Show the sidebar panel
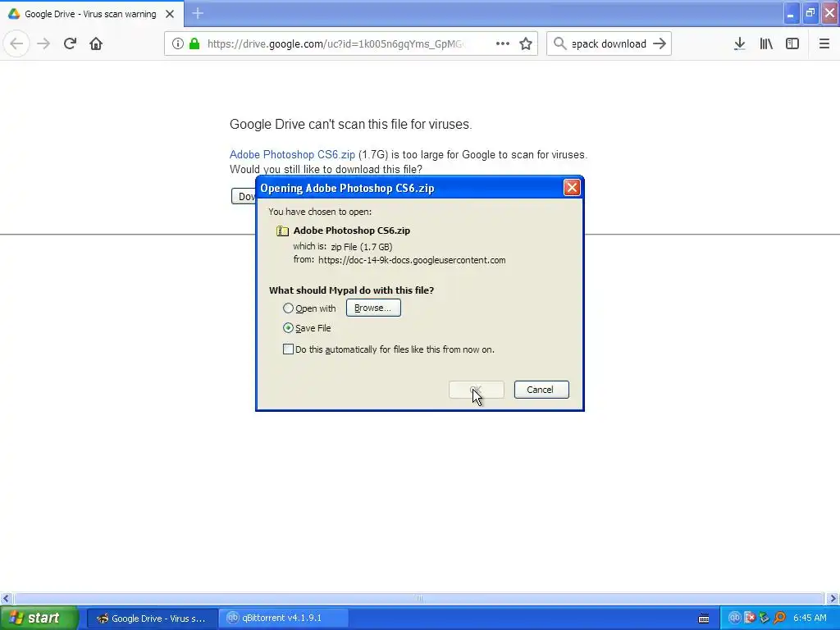This screenshot has height=630, width=840. pyautogui.click(x=792, y=44)
